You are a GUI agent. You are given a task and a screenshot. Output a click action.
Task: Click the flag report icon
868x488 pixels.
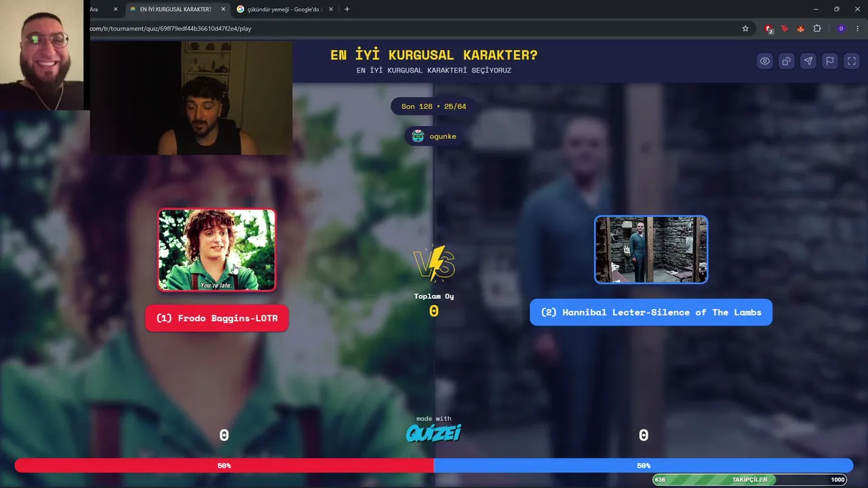(830, 61)
